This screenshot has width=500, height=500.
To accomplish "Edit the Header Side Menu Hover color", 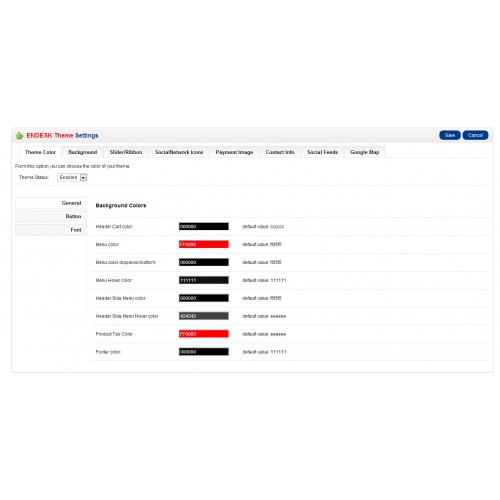I will pos(204,316).
